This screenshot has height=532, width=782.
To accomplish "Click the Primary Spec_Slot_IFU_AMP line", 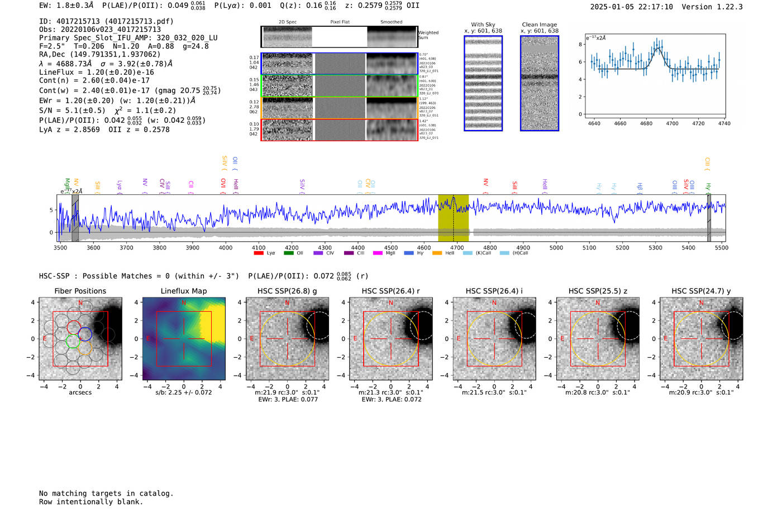I will [x=128, y=38].
